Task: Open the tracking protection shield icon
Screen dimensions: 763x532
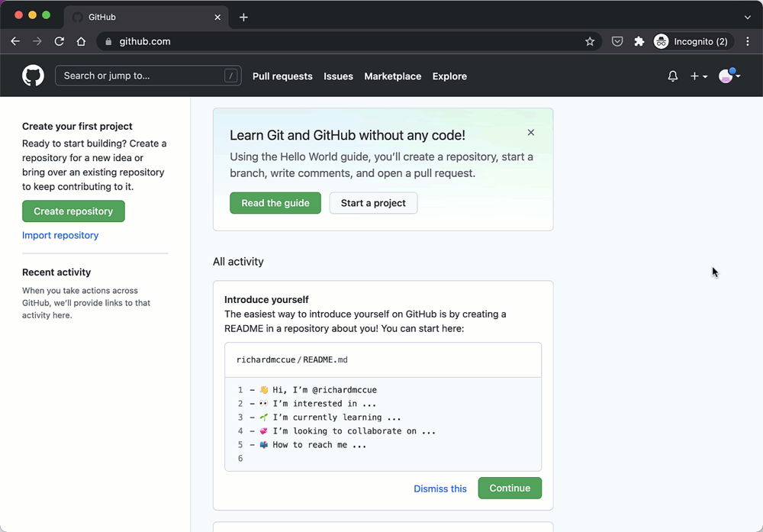Action: tap(617, 41)
